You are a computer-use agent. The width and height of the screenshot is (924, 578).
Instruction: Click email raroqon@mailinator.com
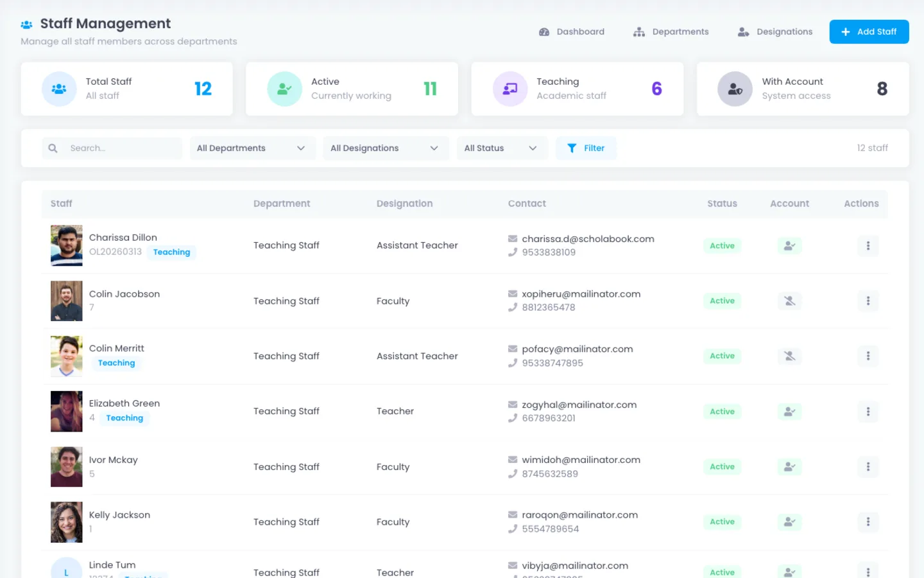click(x=579, y=515)
